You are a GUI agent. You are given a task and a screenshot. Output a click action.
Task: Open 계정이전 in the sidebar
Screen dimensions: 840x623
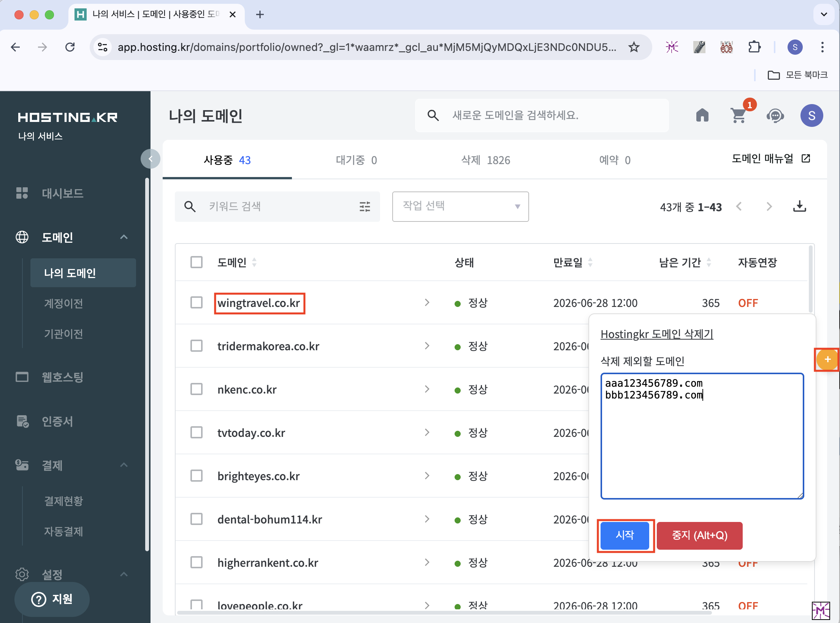click(x=63, y=303)
